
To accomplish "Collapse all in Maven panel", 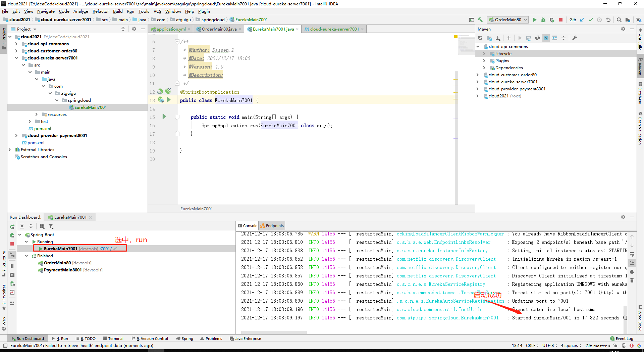I will 563,38.
